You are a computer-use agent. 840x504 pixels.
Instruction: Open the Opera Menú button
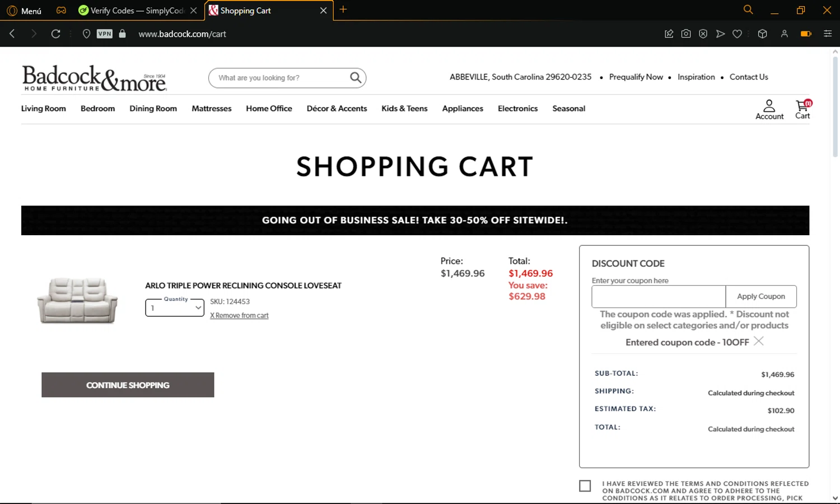(x=24, y=11)
